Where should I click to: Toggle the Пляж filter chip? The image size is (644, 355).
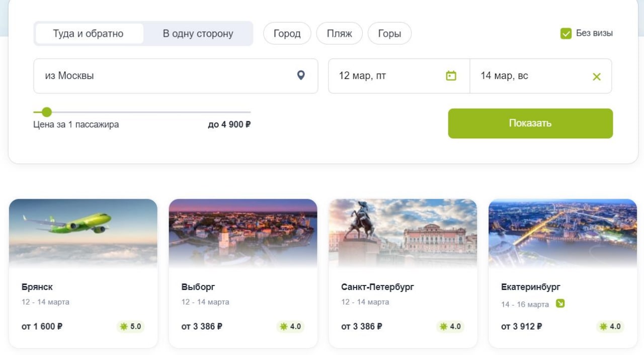click(x=340, y=34)
